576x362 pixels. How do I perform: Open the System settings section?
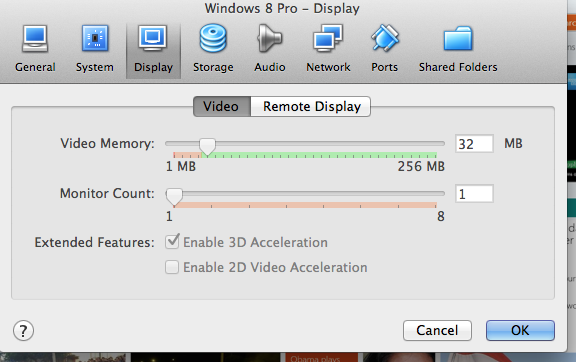[x=95, y=49]
